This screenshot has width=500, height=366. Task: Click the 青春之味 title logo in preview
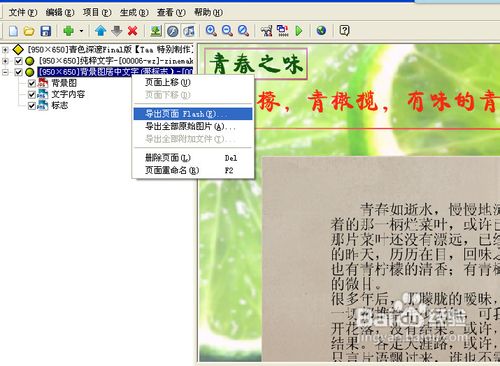pyautogui.click(x=256, y=64)
